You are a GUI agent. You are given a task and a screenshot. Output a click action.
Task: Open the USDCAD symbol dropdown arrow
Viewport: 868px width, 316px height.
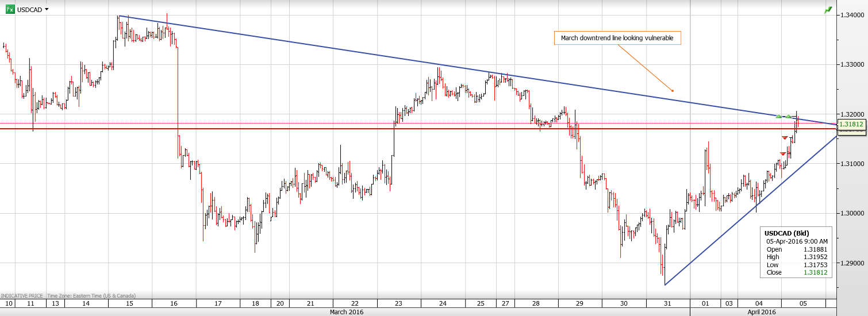pos(47,10)
